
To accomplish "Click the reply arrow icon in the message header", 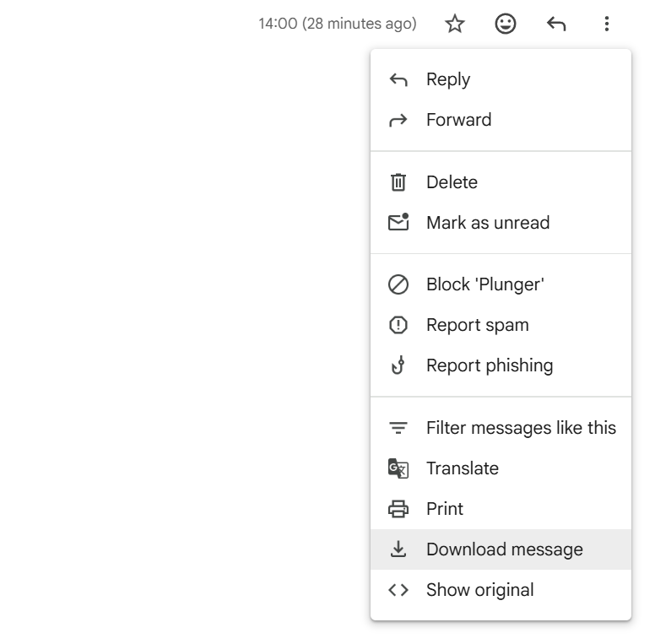I will coord(556,24).
